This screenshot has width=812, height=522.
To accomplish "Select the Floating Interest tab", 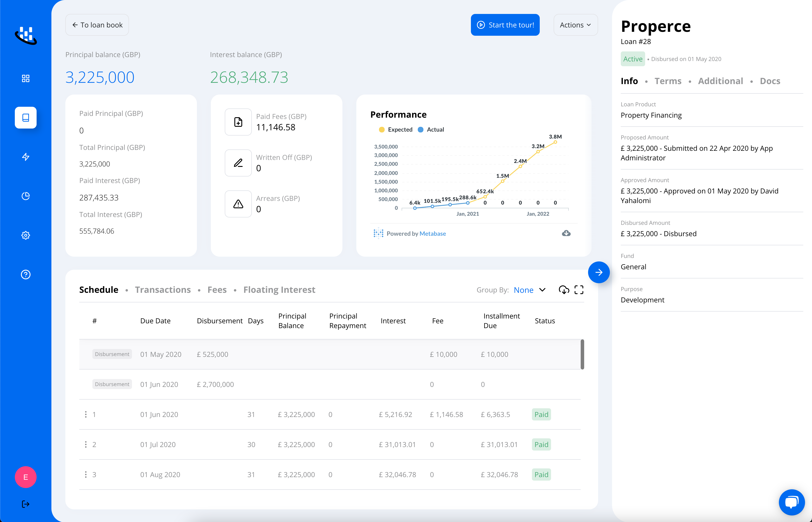I will tap(279, 290).
